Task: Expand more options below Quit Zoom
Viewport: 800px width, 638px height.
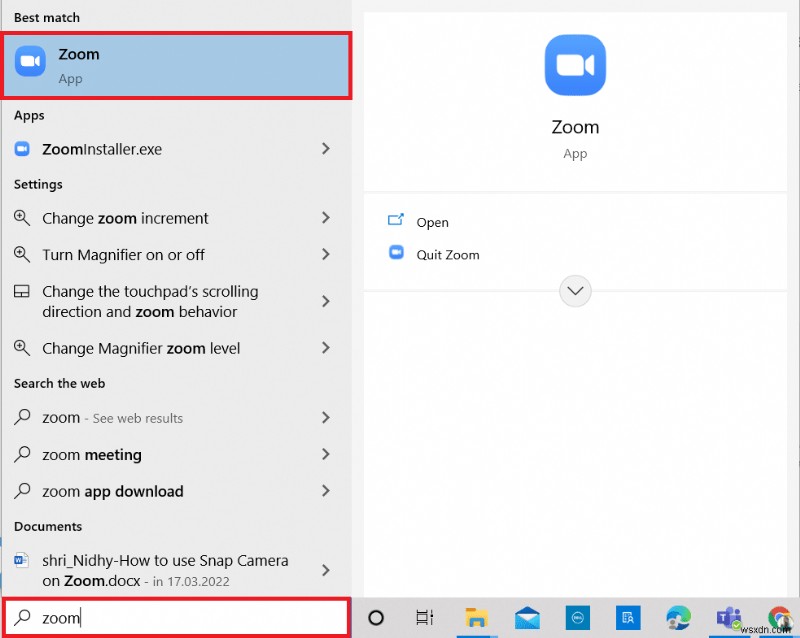Action: click(x=575, y=291)
